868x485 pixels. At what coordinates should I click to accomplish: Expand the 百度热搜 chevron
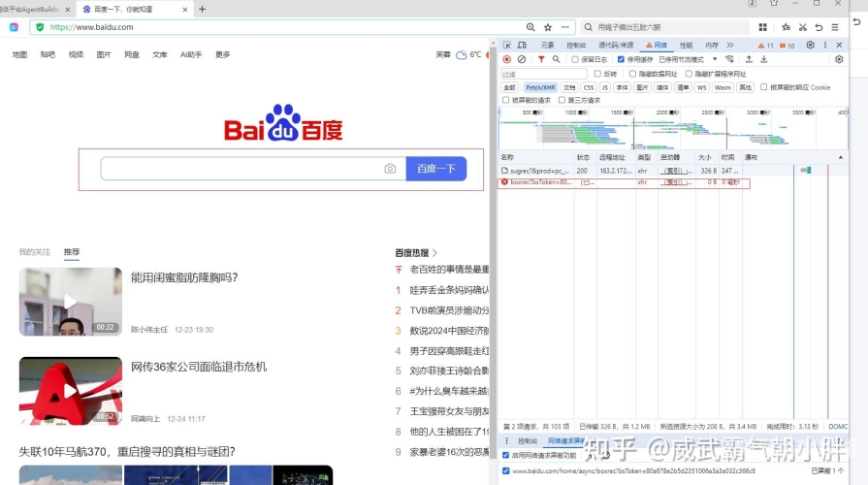click(434, 253)
